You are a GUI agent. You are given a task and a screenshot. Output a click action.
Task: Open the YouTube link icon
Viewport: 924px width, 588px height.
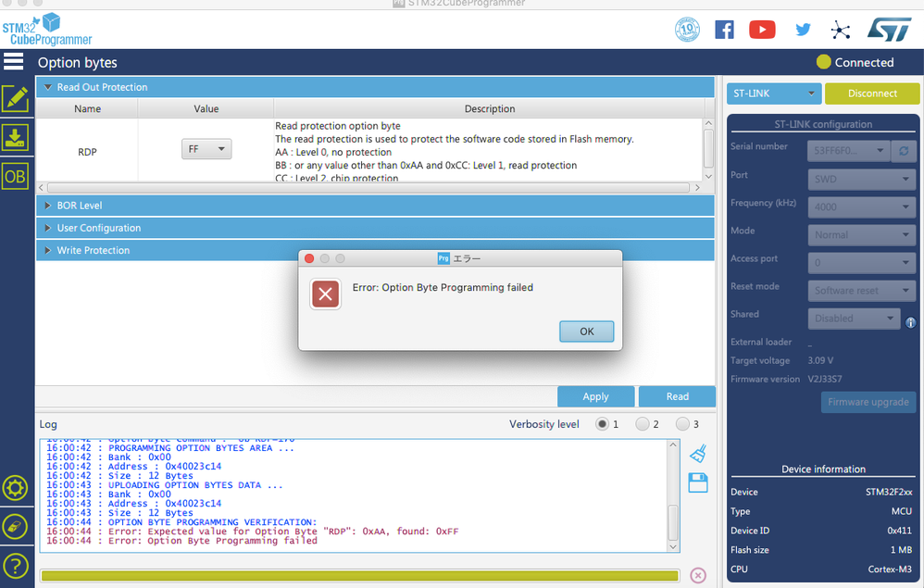(x=762, y=30)
